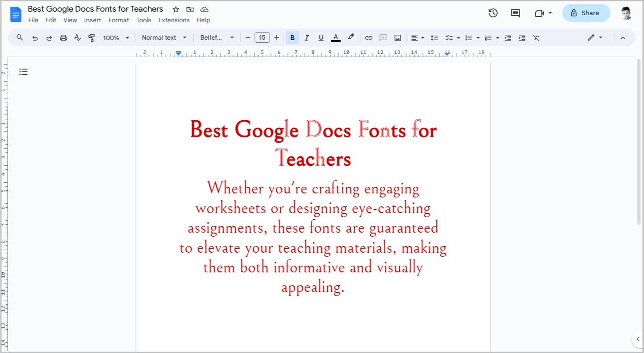Open spelling and grammar check
Viewport: 644px width, 353px height.
(78, 37)
